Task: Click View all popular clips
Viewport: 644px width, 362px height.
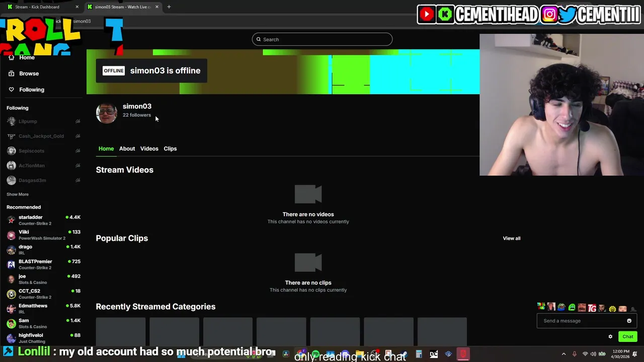Action: (x=512, y=238)
